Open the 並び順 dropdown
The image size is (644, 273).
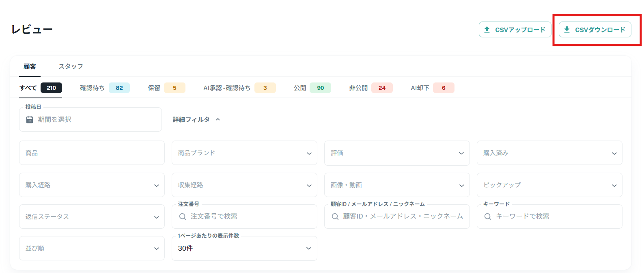92,248
